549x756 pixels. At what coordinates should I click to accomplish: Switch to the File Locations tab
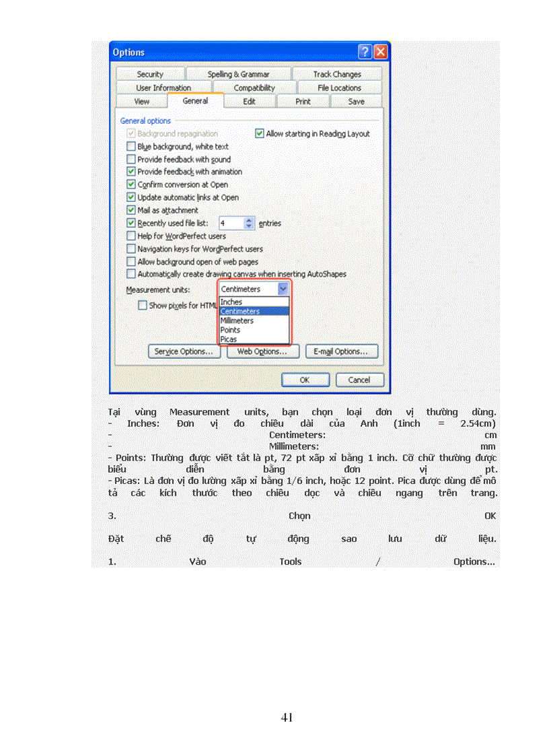337,88
